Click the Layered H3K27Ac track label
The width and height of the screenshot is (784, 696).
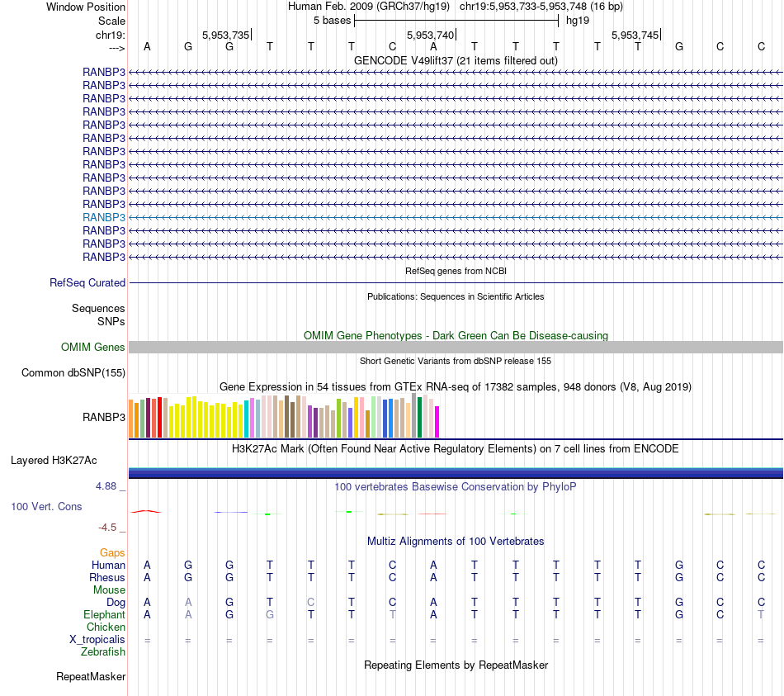(x=54, y=461)
